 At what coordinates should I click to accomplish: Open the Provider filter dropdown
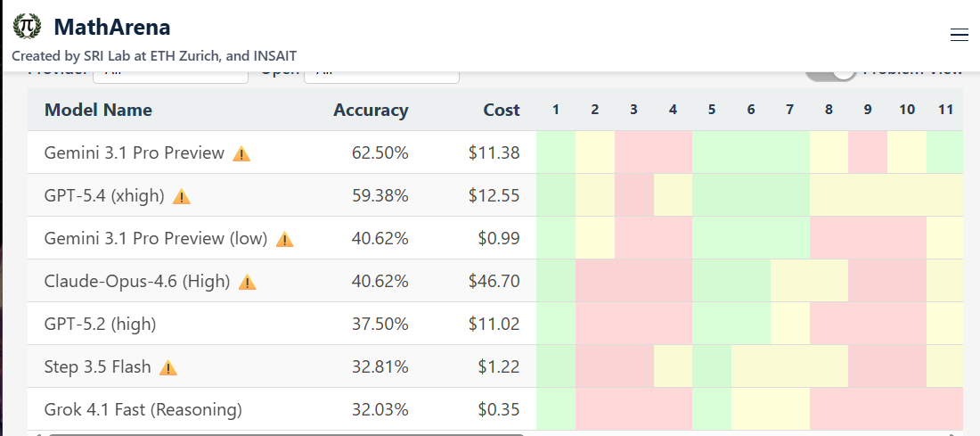click(171, 77)
